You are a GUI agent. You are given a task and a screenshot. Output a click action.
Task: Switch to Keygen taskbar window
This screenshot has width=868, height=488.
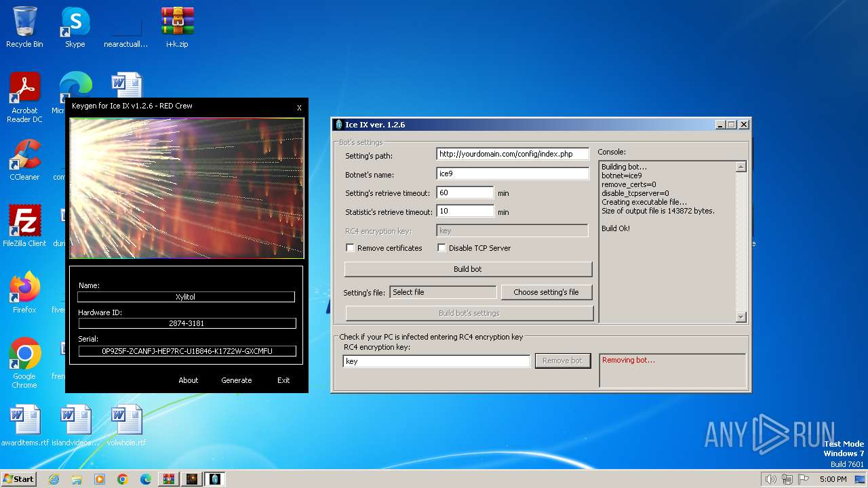[192, 479]
